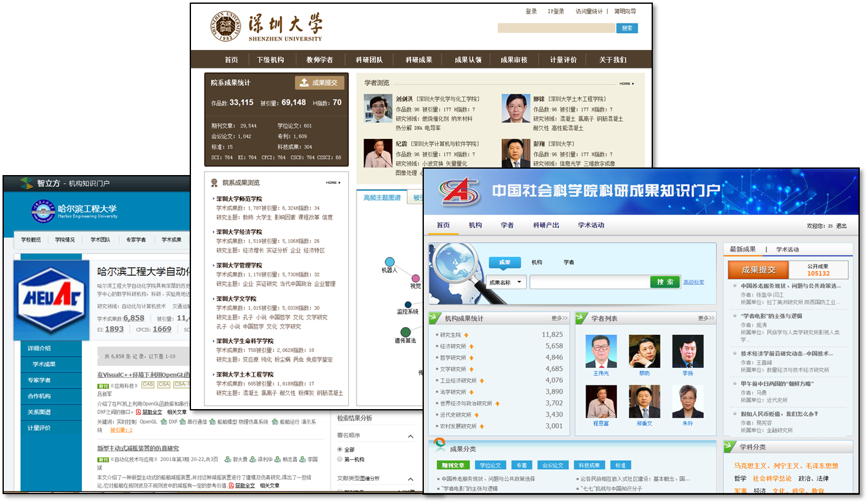Expand MORE link in 学者浏览 panel
The image size is (868, 503).
[x=627, y=84]
